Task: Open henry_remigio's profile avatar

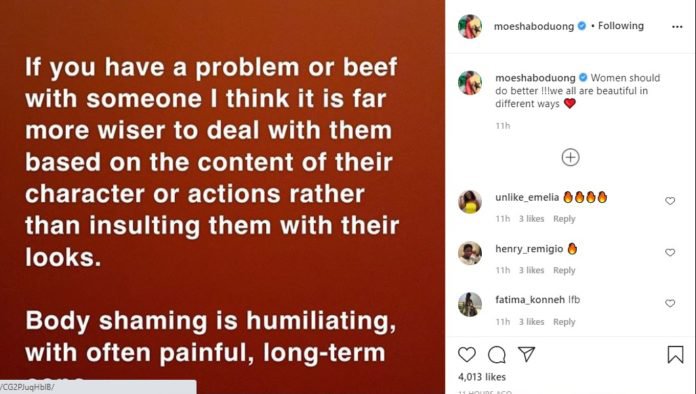Action: [470, 253]
